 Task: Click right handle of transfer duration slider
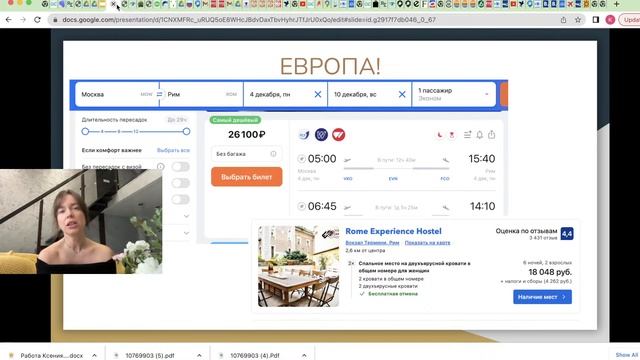coord(187,131)
